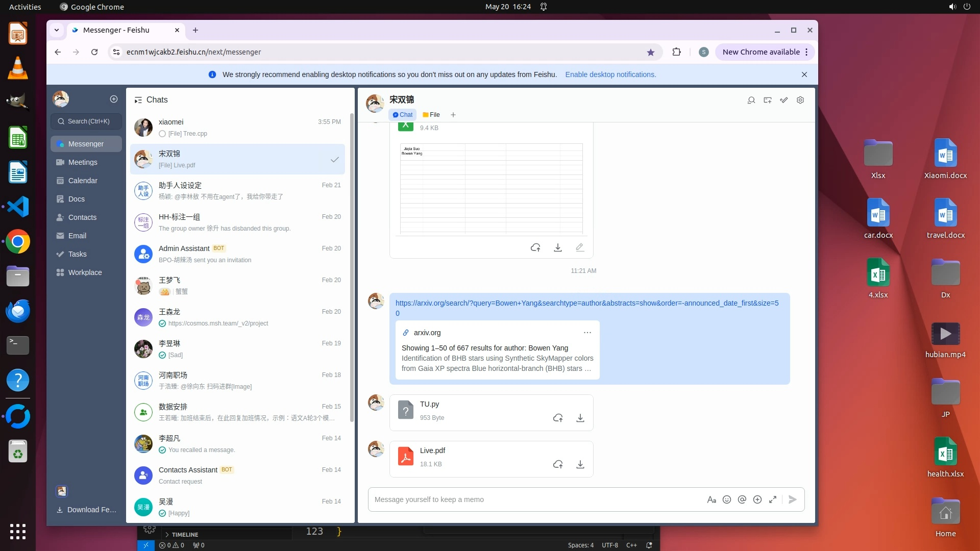Bookmark this page with the star icon

(650, 52)
